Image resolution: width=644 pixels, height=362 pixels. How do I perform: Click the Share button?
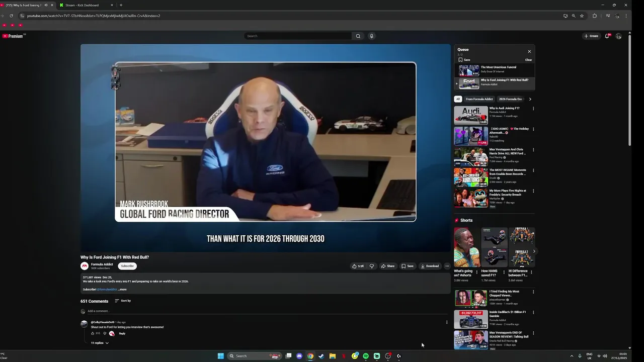coord(387,266)
